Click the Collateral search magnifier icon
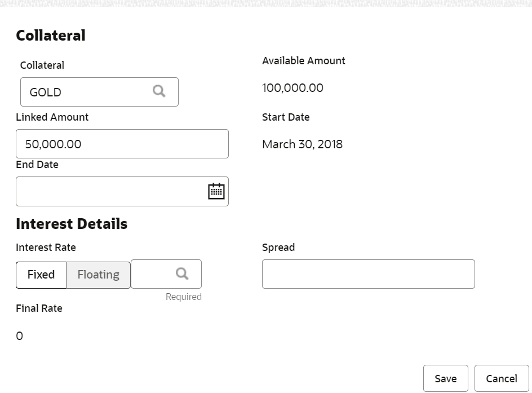Image resolution: width=532 pixels, height=393 pixels. tap(159, 91)
